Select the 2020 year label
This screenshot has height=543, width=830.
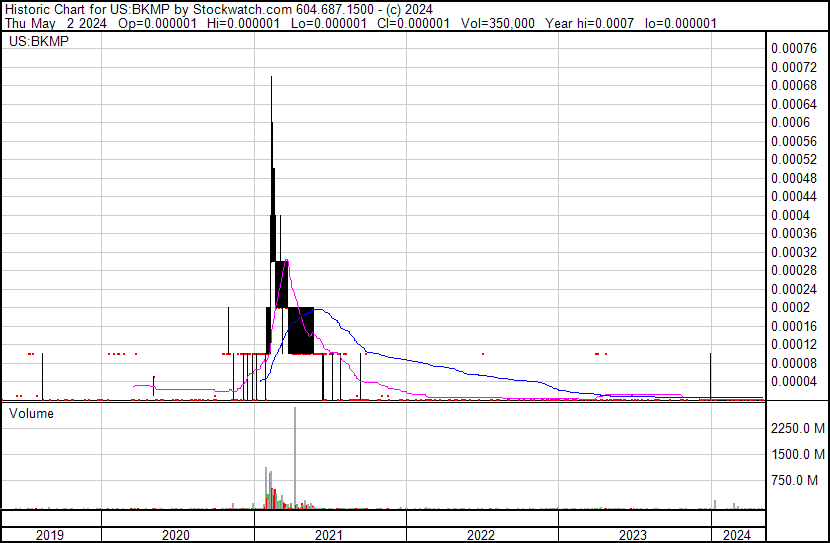click(x=176, y=535)
